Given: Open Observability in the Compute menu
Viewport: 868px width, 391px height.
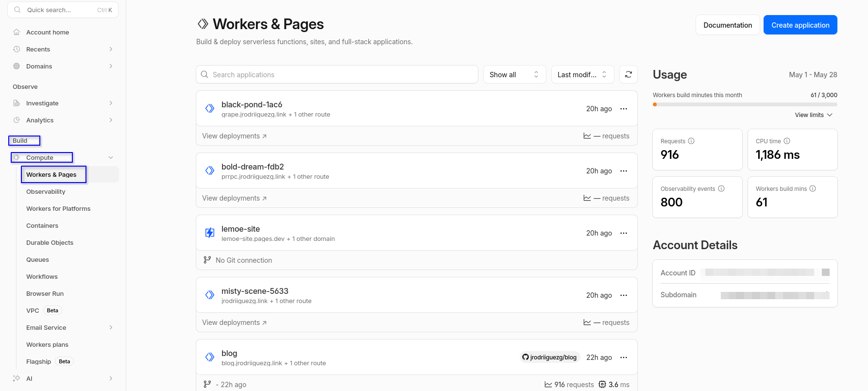Looking at the screenshot, I should tap(46, 191).
